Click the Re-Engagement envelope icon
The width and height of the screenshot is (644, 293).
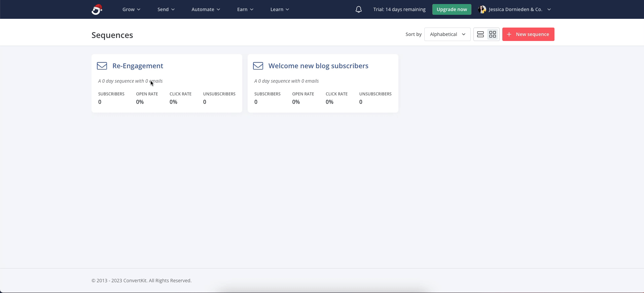tap(102, 66)
